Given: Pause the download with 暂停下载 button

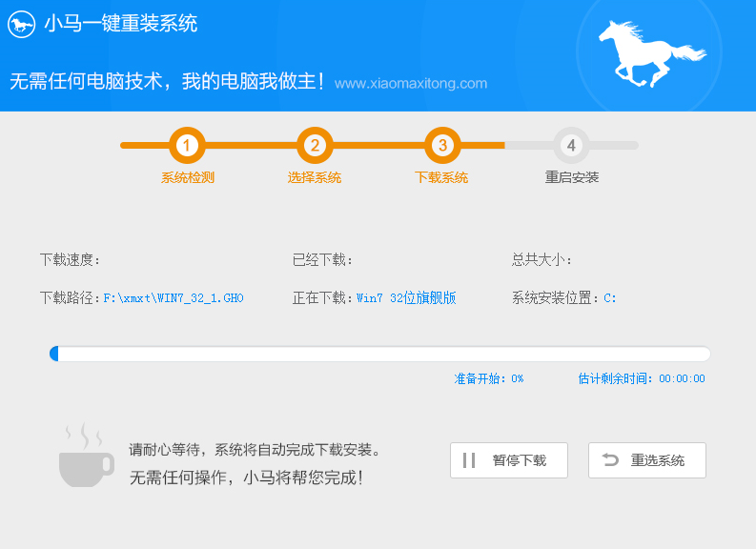Looking at the screenshot, I should [x=509, y=460].
